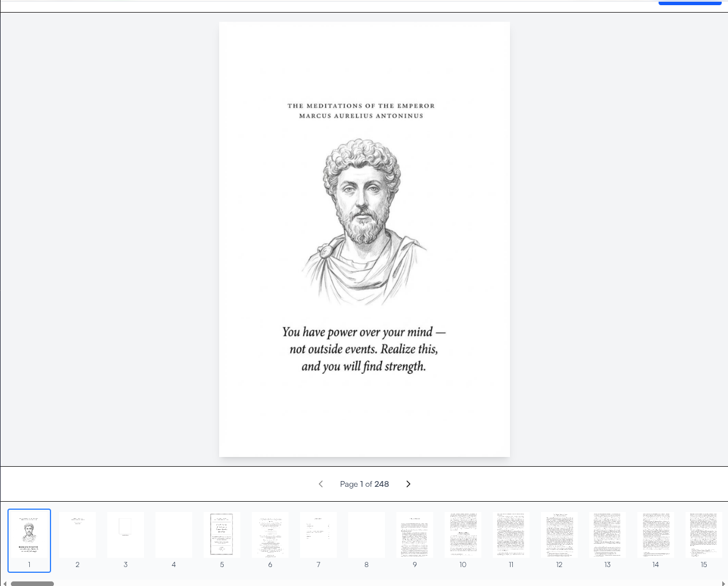Click the blue action button top right
Viewport: 728px width, 586px height.
tap(690, 2)
